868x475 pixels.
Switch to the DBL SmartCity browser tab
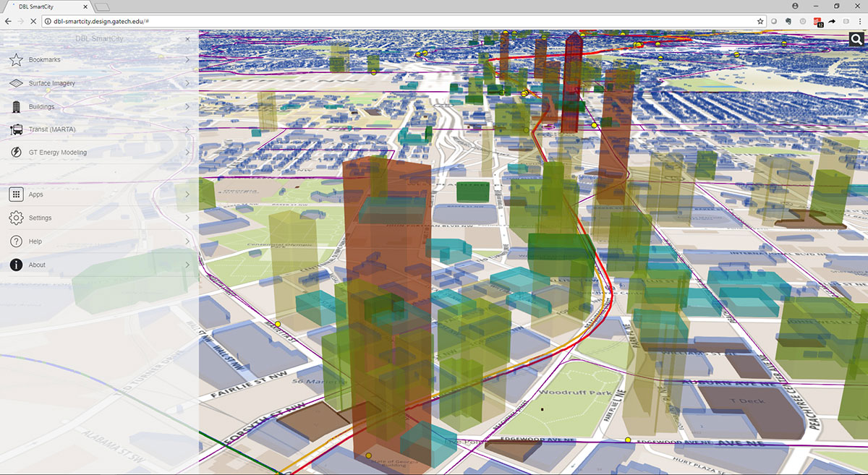pyautogui.click(x=48, y=7)
